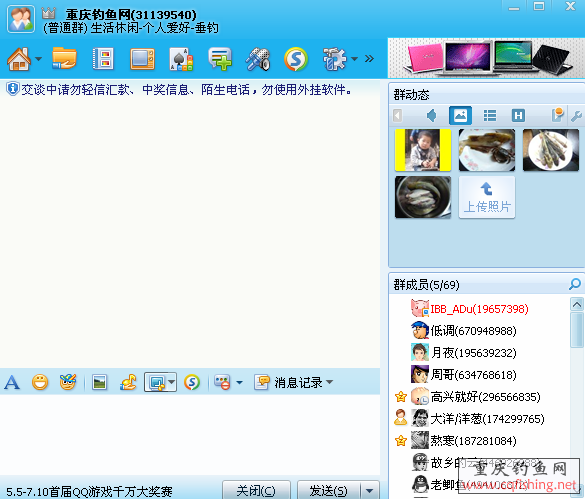This screenshot has height=499, width=585.
Task: Expand the screen capture options arrow
Action: click(x=171, y=382)
